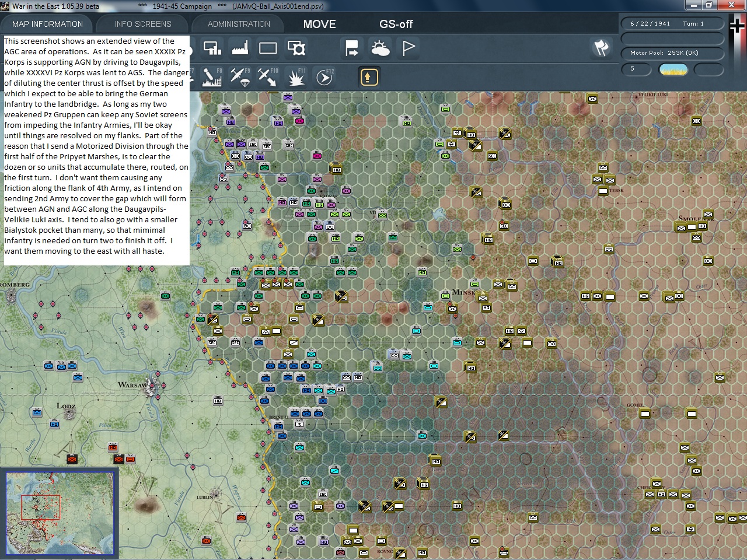
Task: Click the value 5 indicator box
Action: [x=637, y=69]
